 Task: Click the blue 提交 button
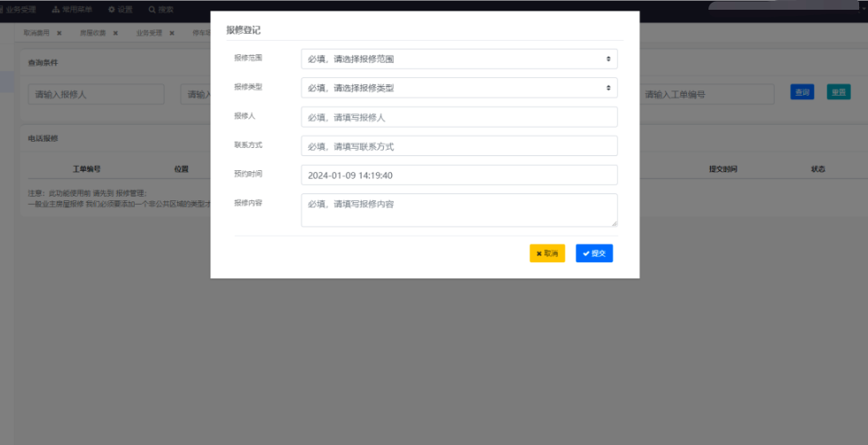coord(594,254)
